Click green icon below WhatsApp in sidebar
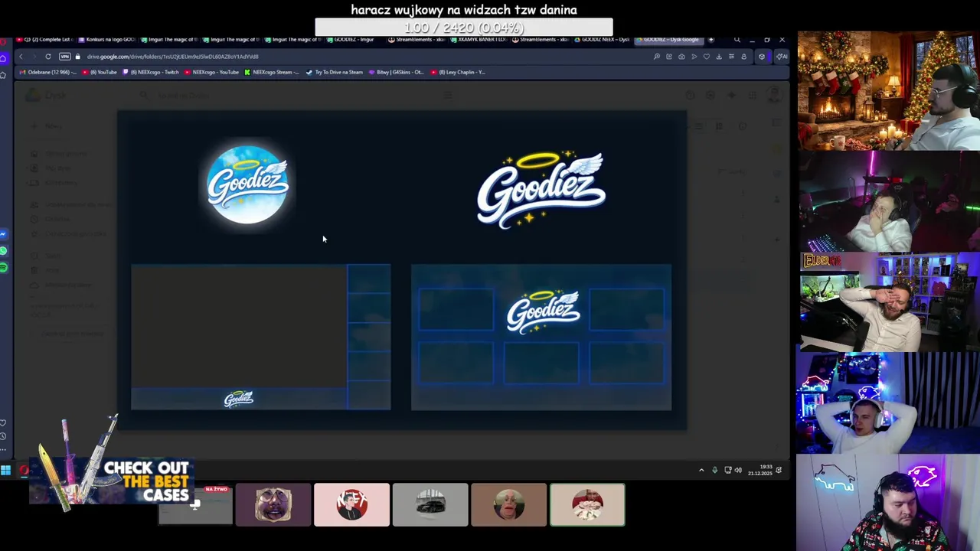980x551 pixels. 4,267
